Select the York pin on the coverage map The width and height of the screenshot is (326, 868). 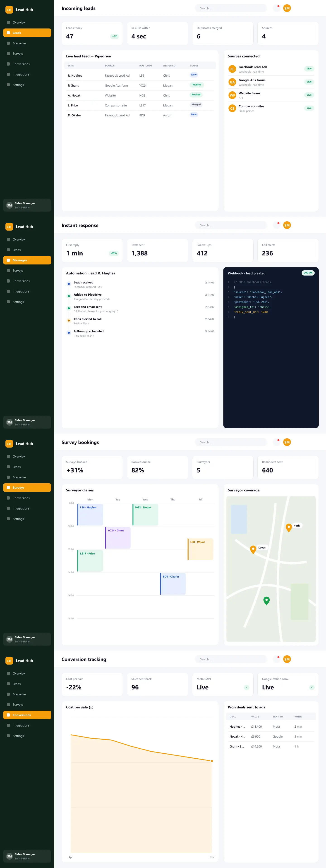pyautogui.click(x=289, y=528)
